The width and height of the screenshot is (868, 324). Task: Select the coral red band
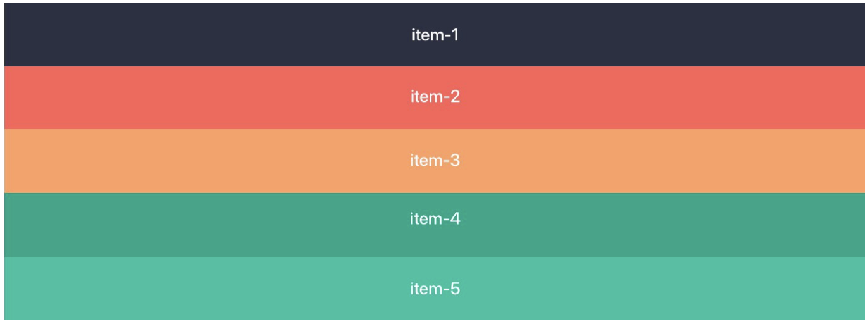(190, 97)
